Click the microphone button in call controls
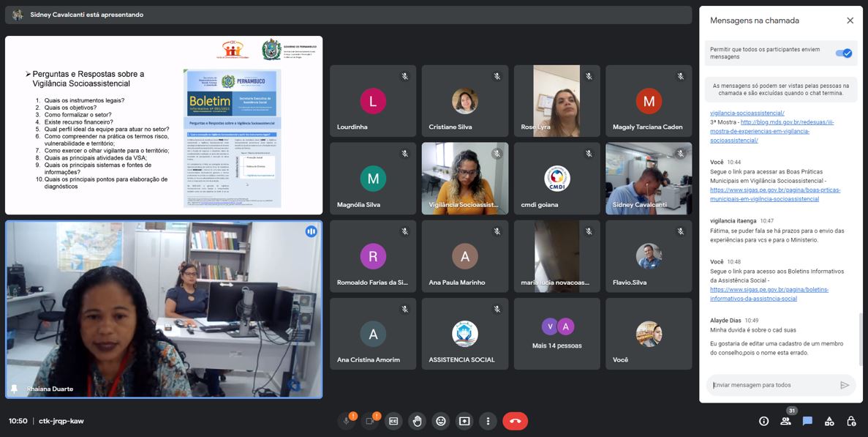The width and height of the screenshot is (868, 437). 347,421
